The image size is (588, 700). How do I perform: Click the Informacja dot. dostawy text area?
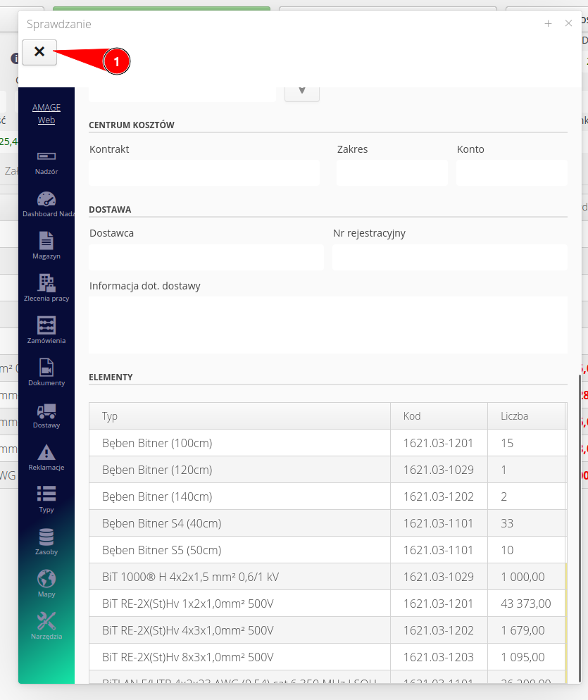point(327,325)
